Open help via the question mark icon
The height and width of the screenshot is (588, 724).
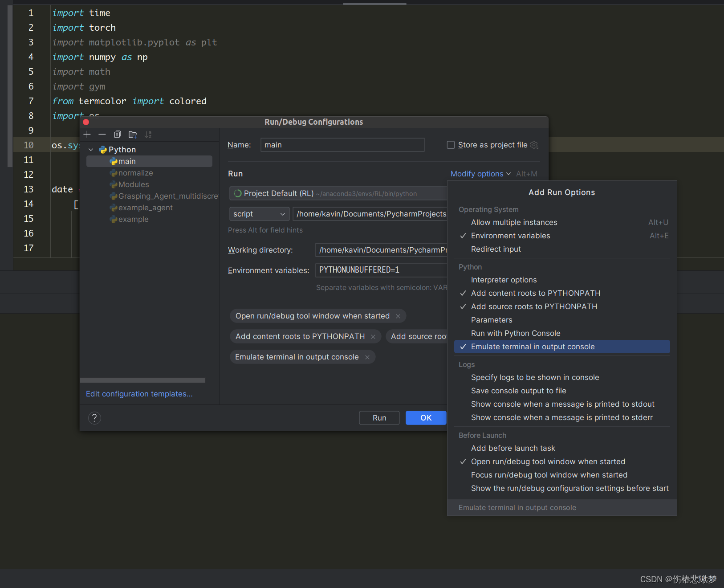tap(94, 418)
